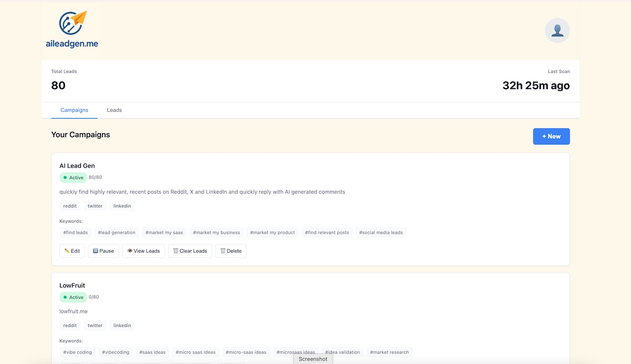The width and height of the screenshot is (631, 364).
Task: Click linkedin platform tag in AI Lead Gen
Action: tap(122, 206)
